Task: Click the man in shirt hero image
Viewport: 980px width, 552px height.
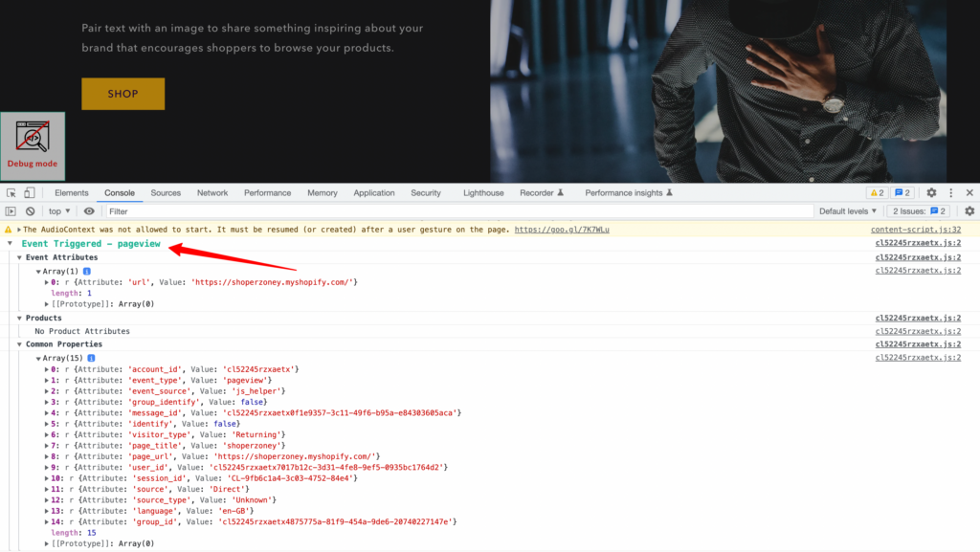Action: (x=719, y=91)
